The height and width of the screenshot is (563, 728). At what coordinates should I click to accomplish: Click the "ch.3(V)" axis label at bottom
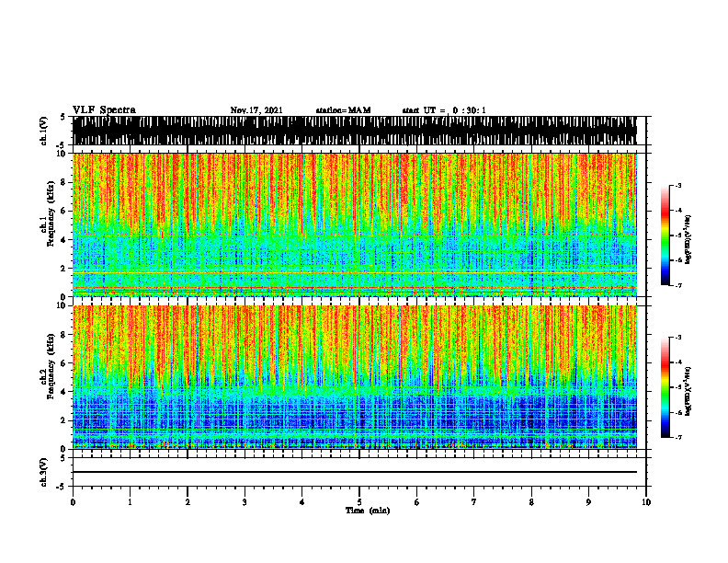[44, 473]
